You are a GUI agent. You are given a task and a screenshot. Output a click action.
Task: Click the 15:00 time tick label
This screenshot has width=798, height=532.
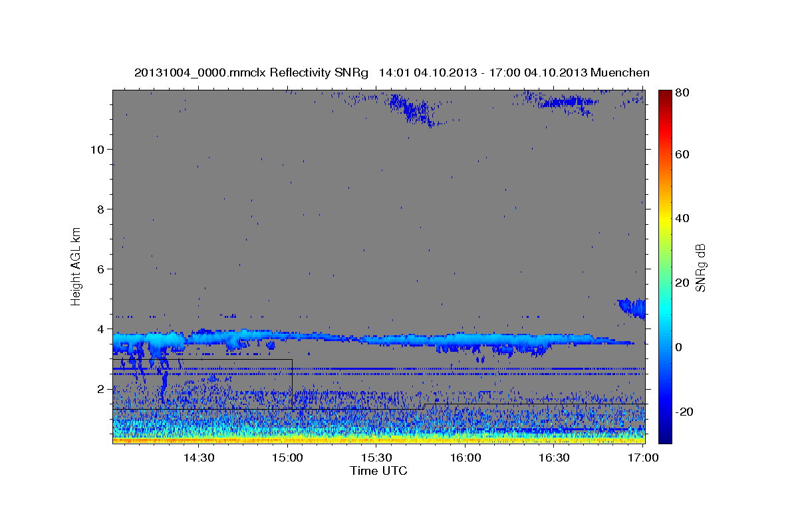coord(287,458)
